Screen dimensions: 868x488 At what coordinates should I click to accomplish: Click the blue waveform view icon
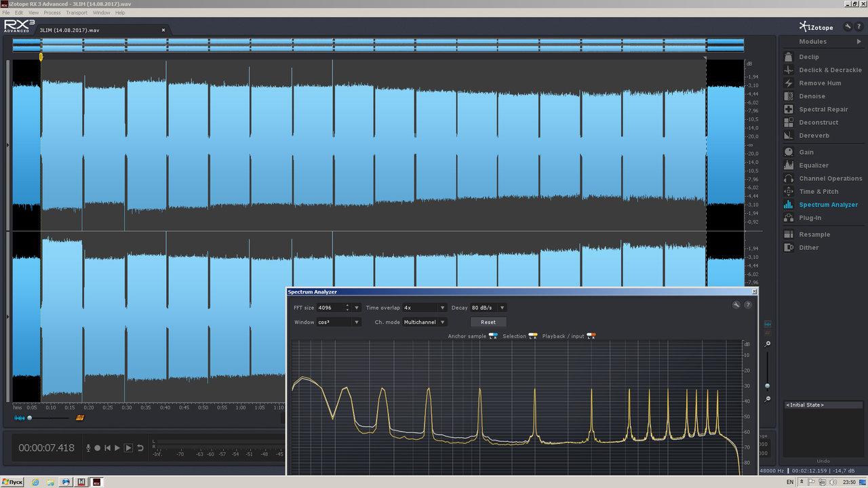pos(19,418)
